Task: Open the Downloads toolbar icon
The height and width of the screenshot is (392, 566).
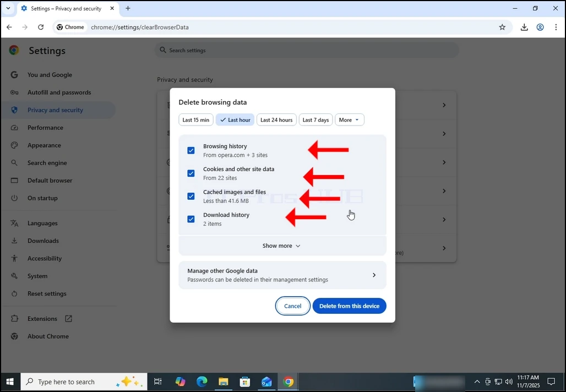Action: (524, 27)
